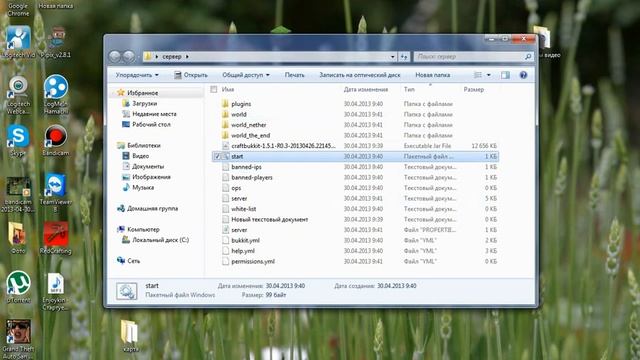640x360 pixels.
Task: Click the сервер breadcrumb in address bar
Action: 171,57
